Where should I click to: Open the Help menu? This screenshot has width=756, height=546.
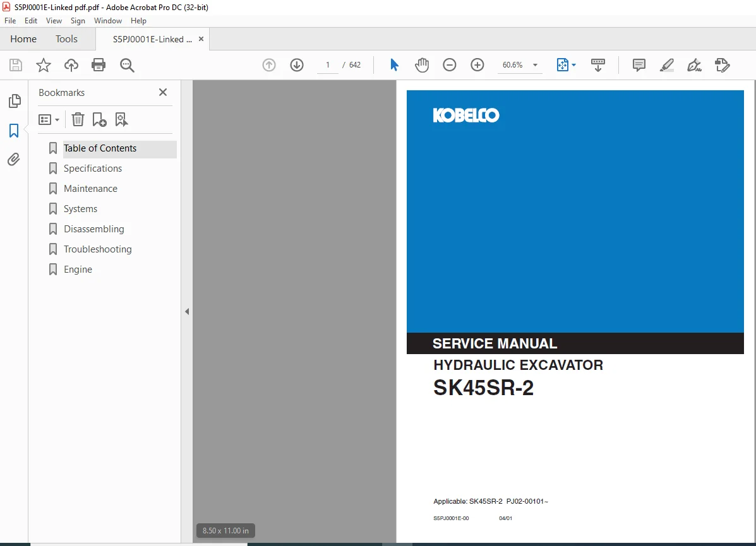pos(138,21)
